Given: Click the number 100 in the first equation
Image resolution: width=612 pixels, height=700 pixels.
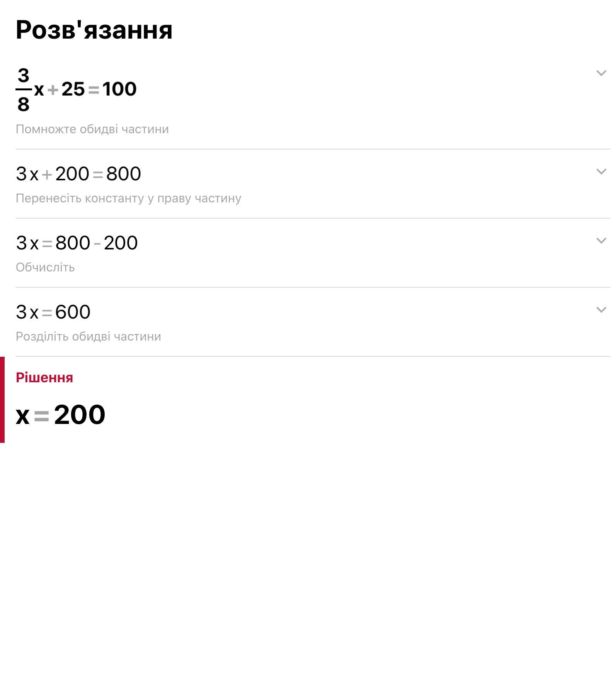Looking at the screenshot, I should [119, 89].
